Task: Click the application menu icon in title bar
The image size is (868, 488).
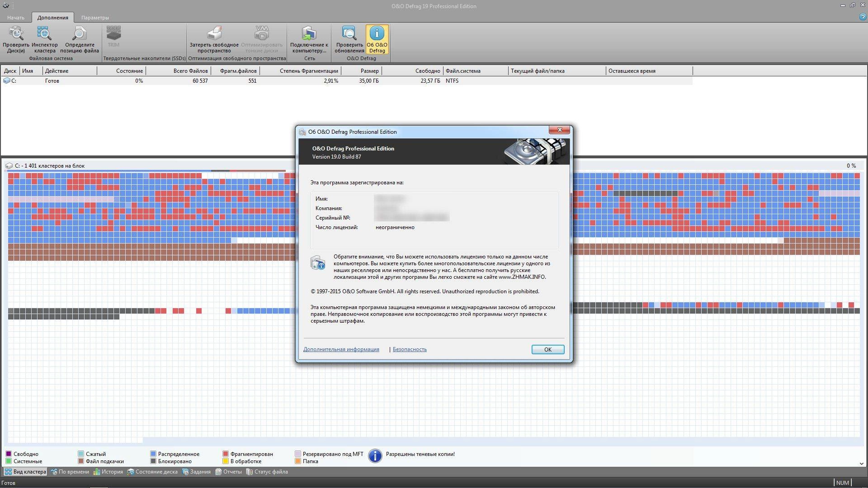Action: pos(5,6)
